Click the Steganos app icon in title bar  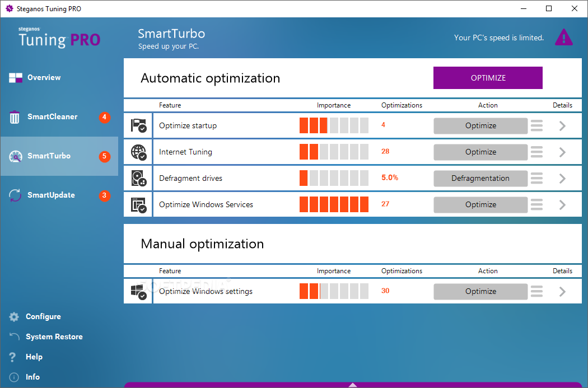coord(10,8)
